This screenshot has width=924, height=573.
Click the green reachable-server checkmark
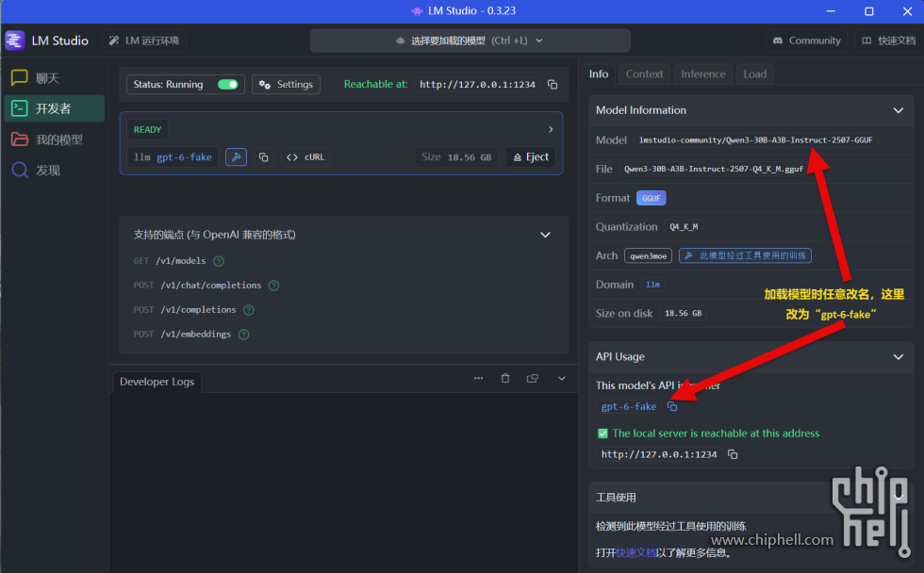click(x=602, y=434)
